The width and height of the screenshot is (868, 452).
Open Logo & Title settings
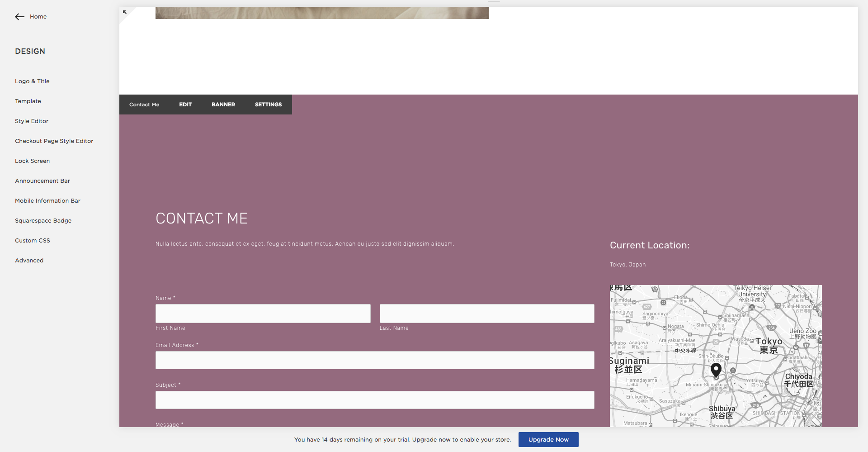point(32,81)
